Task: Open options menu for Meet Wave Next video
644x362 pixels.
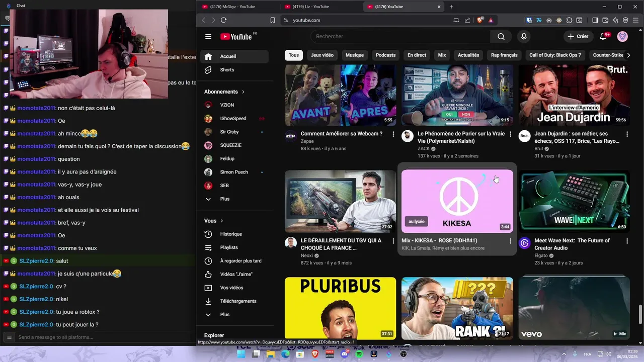Action: click(627, 241)
